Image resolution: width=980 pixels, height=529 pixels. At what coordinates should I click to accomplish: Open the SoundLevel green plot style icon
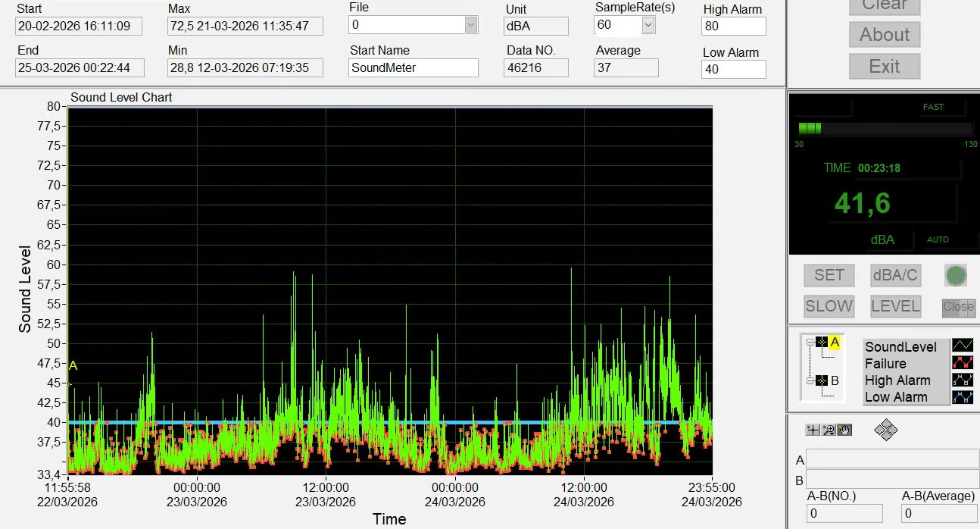962,346
